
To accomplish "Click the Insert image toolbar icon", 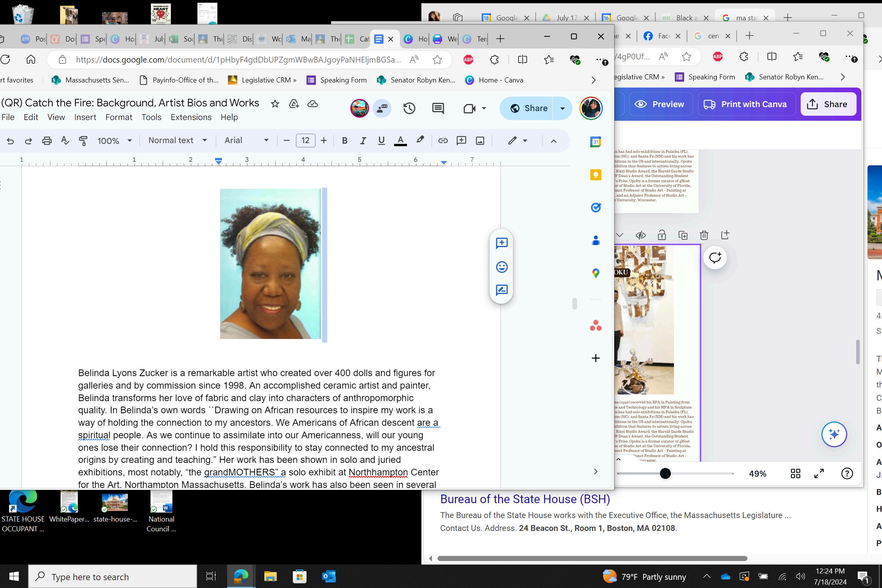I will tap(480, 141).
